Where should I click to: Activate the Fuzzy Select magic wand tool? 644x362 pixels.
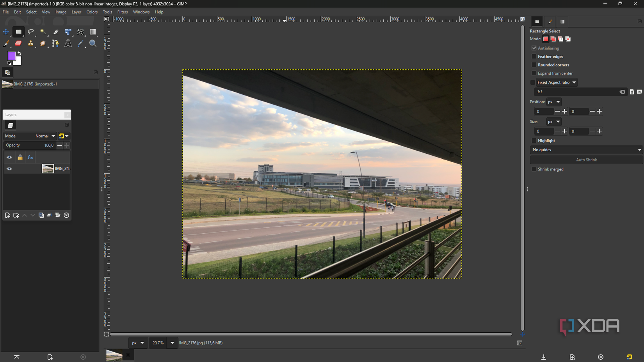click(43, 32)
